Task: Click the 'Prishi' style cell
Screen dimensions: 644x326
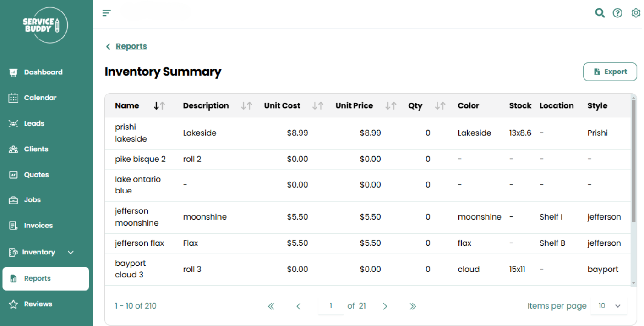Action: click(598, 133)
